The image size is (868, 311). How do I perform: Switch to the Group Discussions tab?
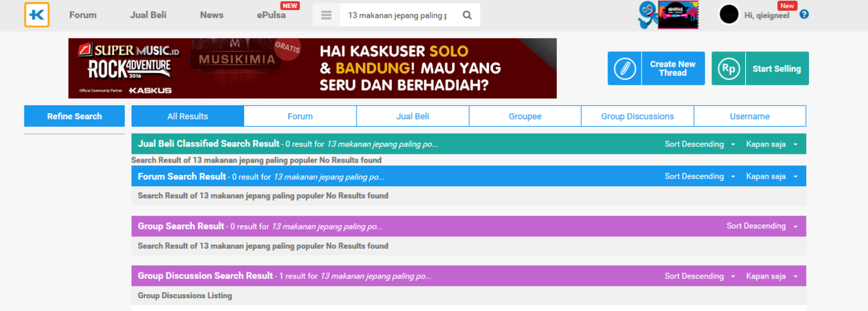tap(637, 116)
